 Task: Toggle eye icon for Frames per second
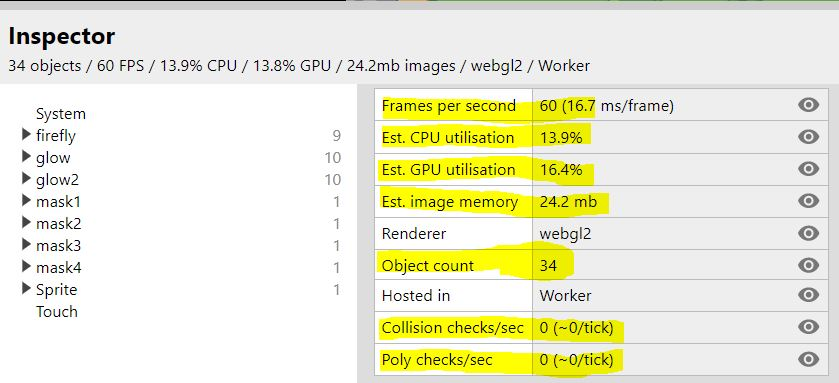pos(808,105)
